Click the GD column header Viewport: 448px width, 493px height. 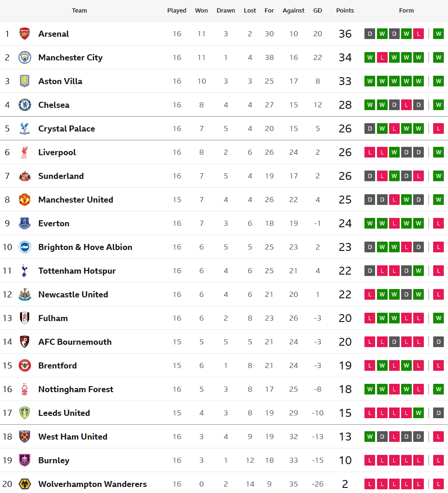pos(318,10)
